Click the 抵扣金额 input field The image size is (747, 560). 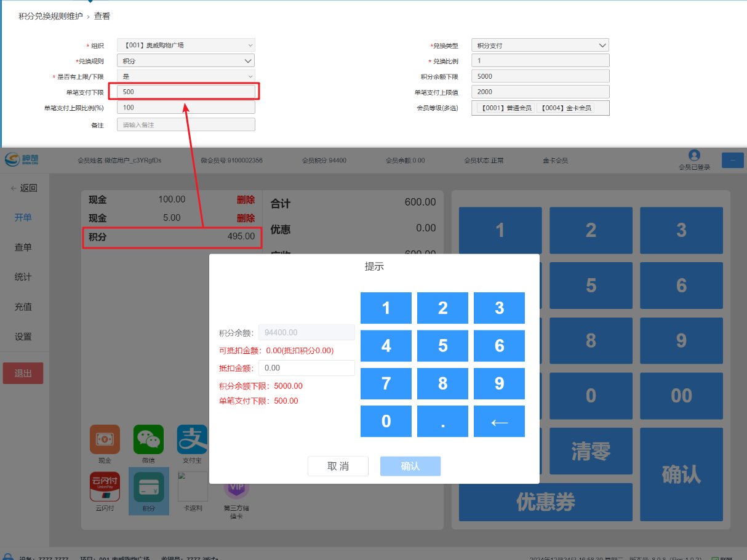coord(306,368)
